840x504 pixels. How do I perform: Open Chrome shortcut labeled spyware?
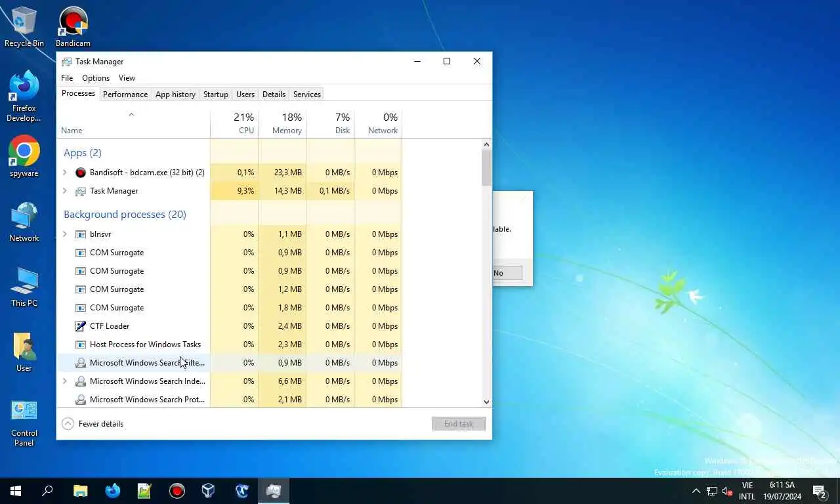24,157
